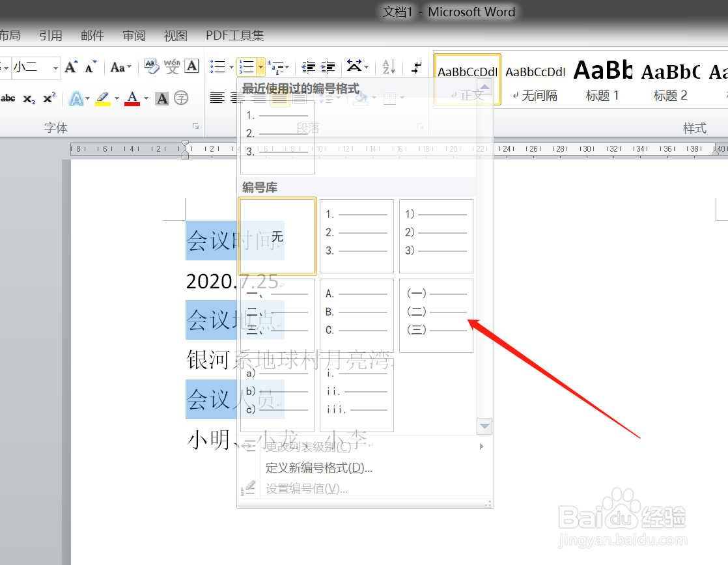Click the Decrease Indent icon
Screen dimensions: 728x565
[x=308, y=67]
